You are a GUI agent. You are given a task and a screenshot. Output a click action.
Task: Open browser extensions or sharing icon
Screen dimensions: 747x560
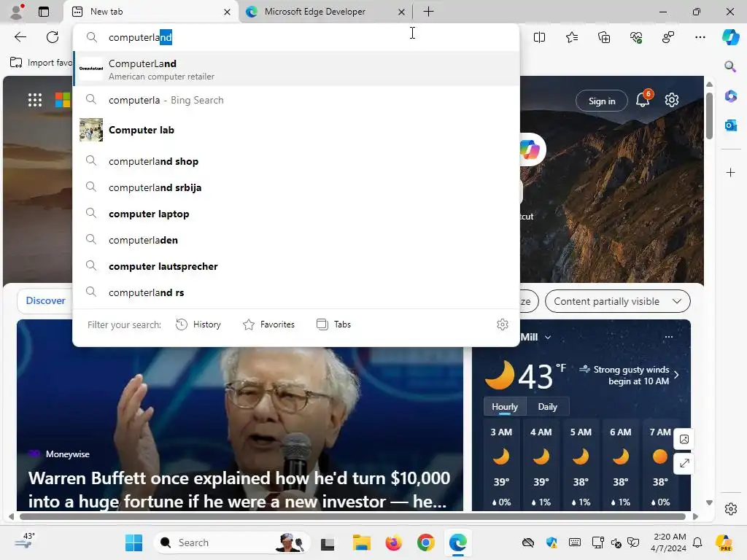(668, 37)
